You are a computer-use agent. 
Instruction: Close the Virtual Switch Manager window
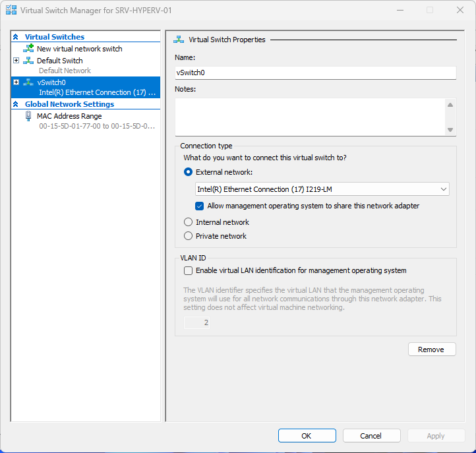460,10
